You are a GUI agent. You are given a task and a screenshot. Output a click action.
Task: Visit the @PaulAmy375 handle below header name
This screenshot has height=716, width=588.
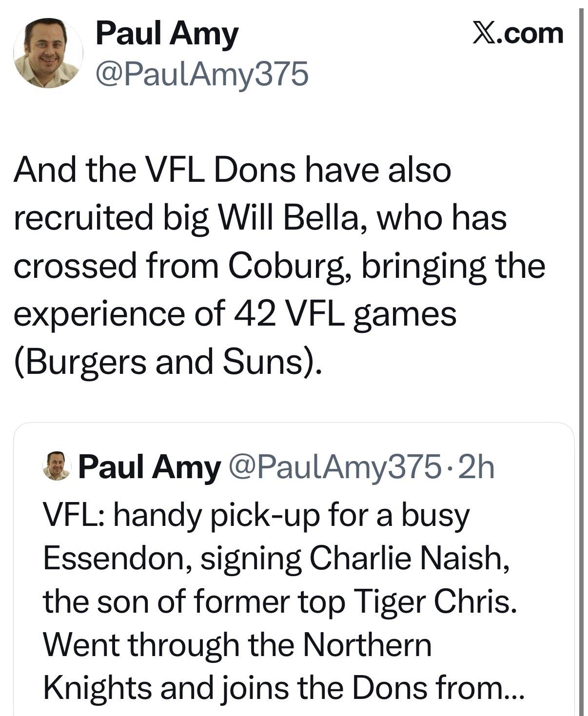pos(202,74)
